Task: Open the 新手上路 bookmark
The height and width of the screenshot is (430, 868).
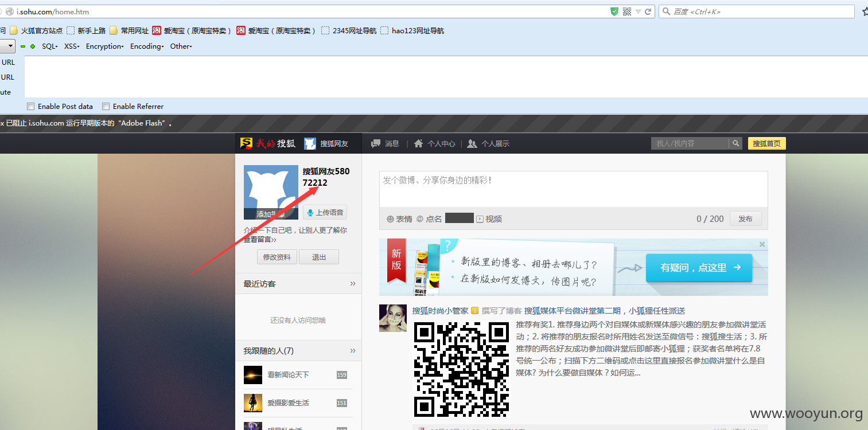Action: coord(86,31)
